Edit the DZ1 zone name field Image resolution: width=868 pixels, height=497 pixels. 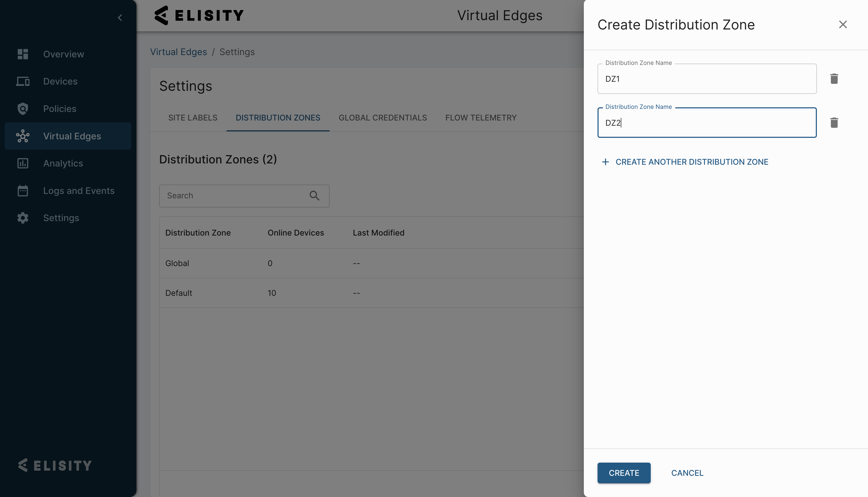point(707,79)
